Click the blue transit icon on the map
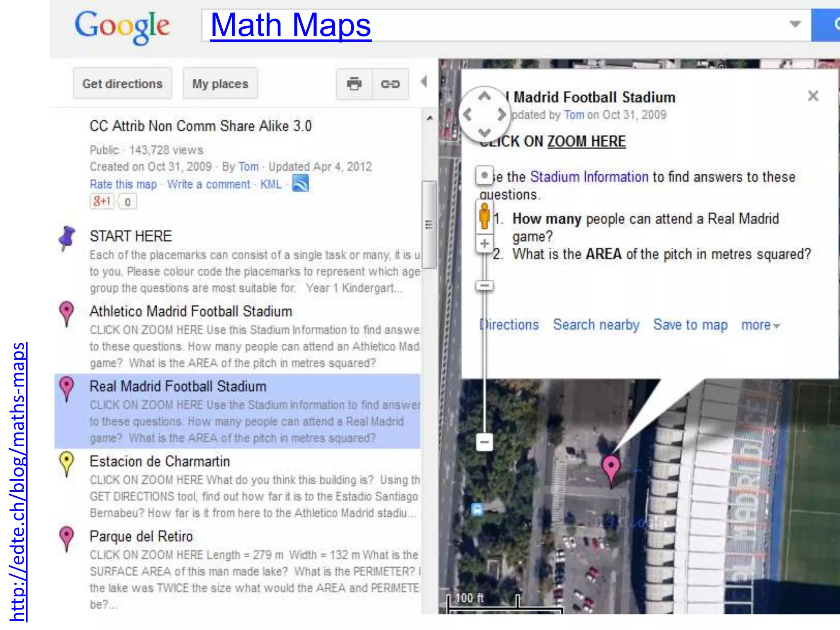 coord(477,510)
